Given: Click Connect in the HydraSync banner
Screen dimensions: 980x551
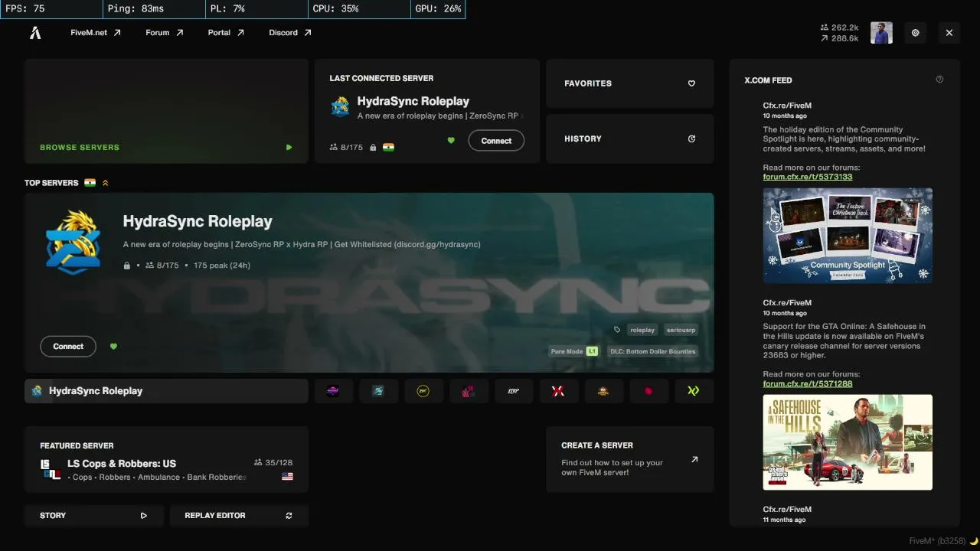Looking at the screenshot, I should point(68,347).
